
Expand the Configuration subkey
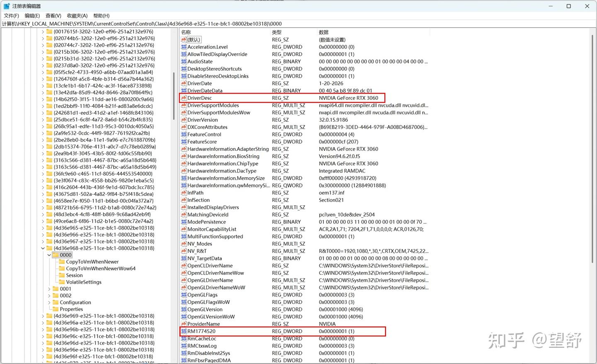tap(49, 303)
